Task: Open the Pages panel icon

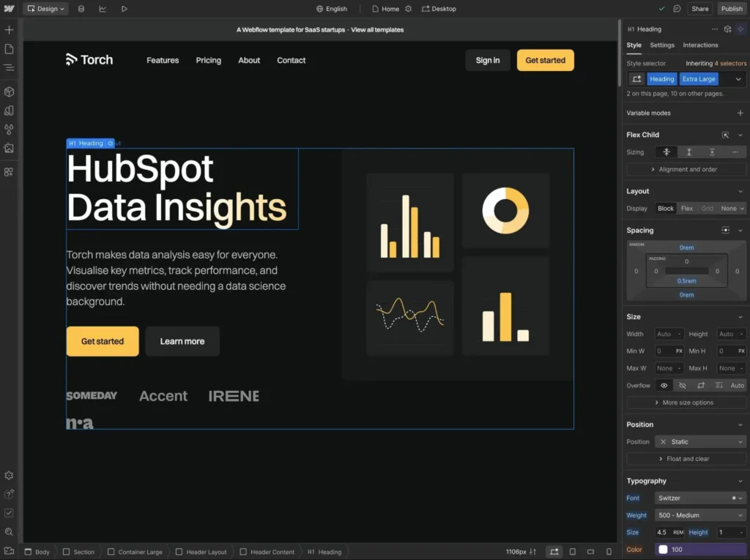Action: tap(9, 49)
